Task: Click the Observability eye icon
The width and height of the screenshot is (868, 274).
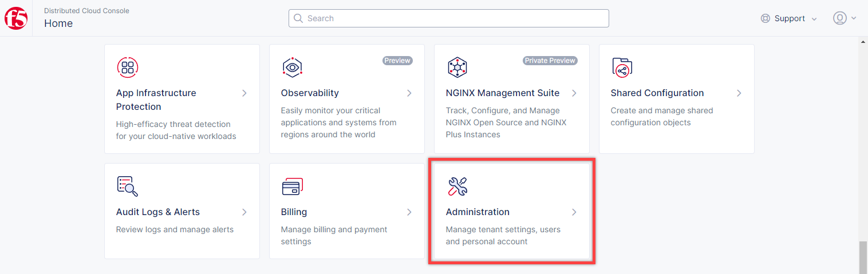Action: coord(293,67)
